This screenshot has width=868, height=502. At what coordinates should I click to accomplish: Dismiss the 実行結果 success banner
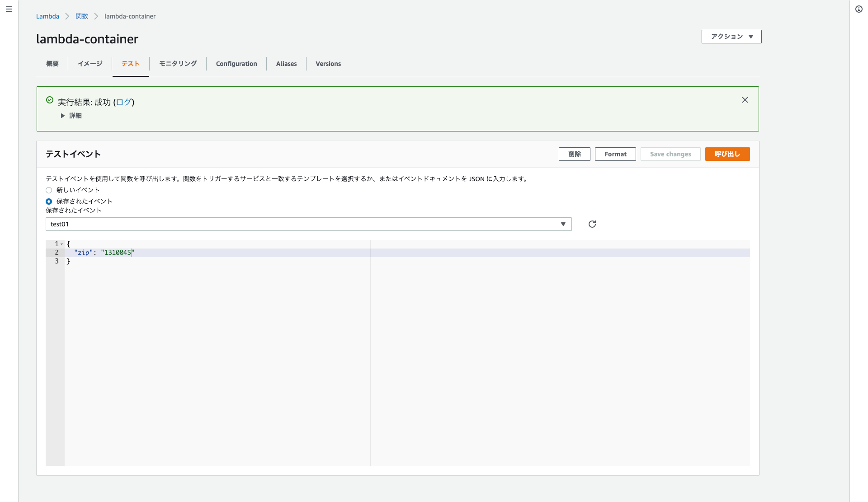coord(745,100)
